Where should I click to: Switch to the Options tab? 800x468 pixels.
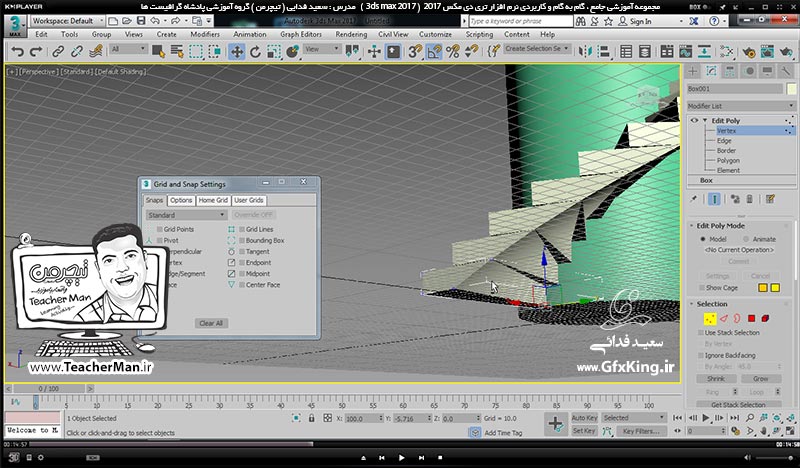181,200
